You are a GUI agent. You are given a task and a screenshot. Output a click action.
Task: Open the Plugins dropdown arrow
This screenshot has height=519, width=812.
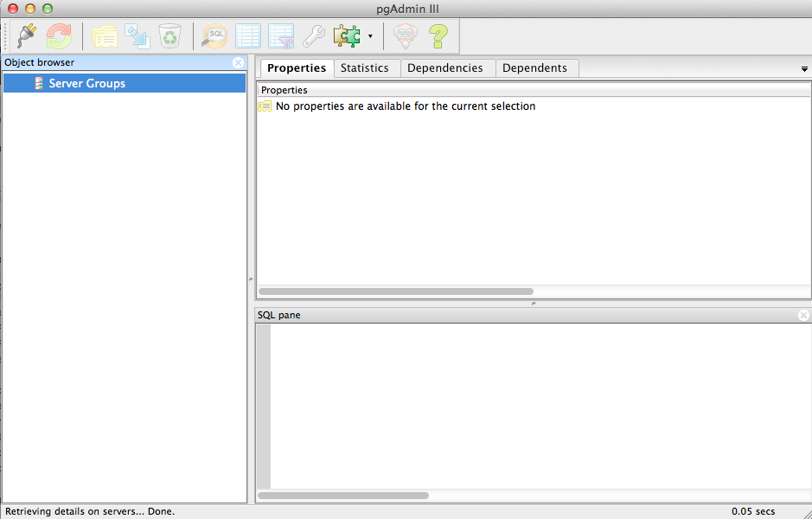pos(370,36)
